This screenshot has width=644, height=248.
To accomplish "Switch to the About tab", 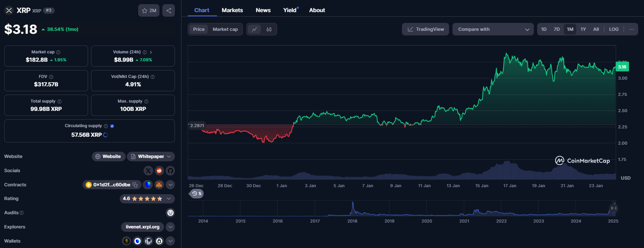I will (317, 10).
